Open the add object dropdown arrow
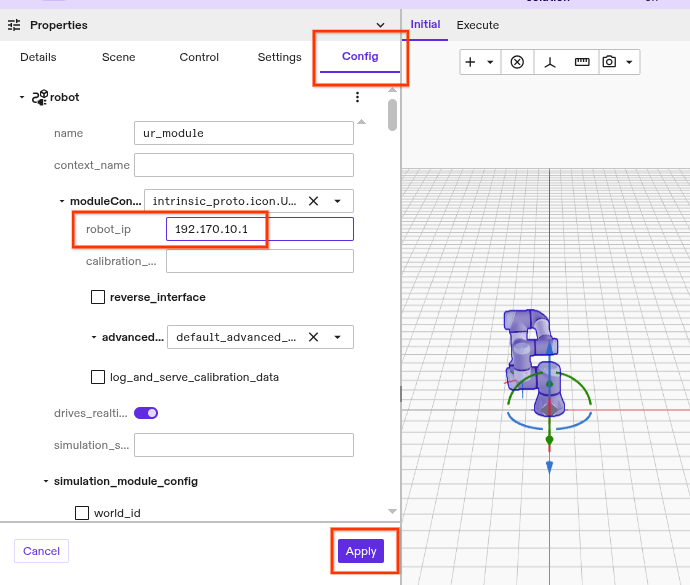The image size is (690, 585). 490,62
